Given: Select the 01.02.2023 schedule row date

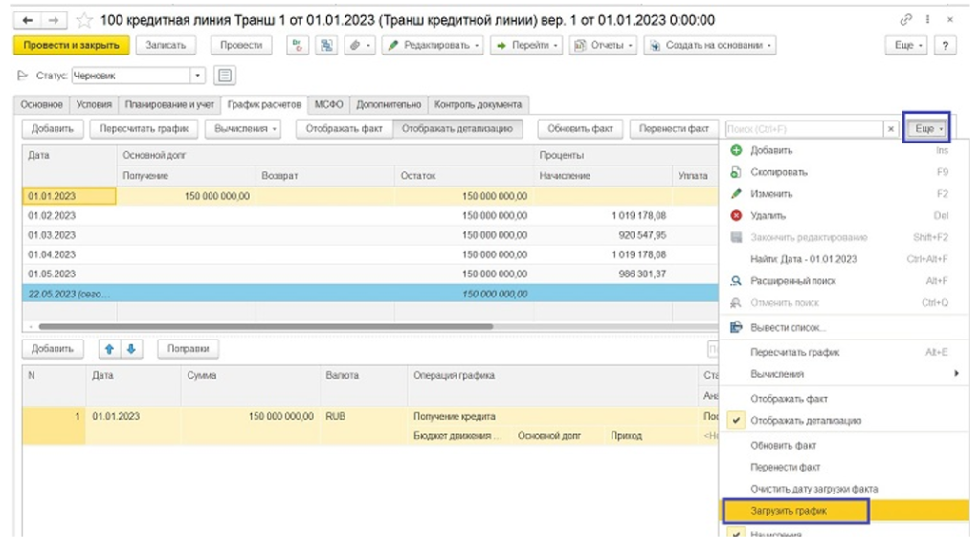Looking at the screenshot, I should (52, 216).
